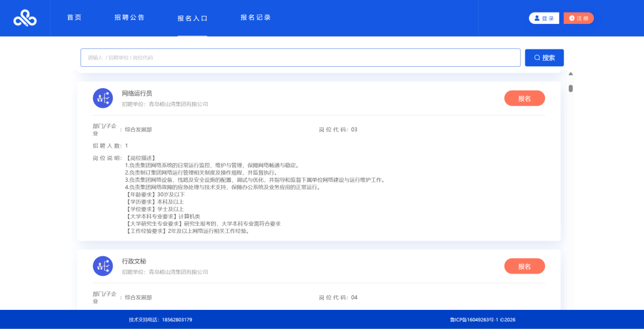Click 综合发展部 in the 行政文秘 card
This screenshot has width=644, height=329.
click(138, 297)
